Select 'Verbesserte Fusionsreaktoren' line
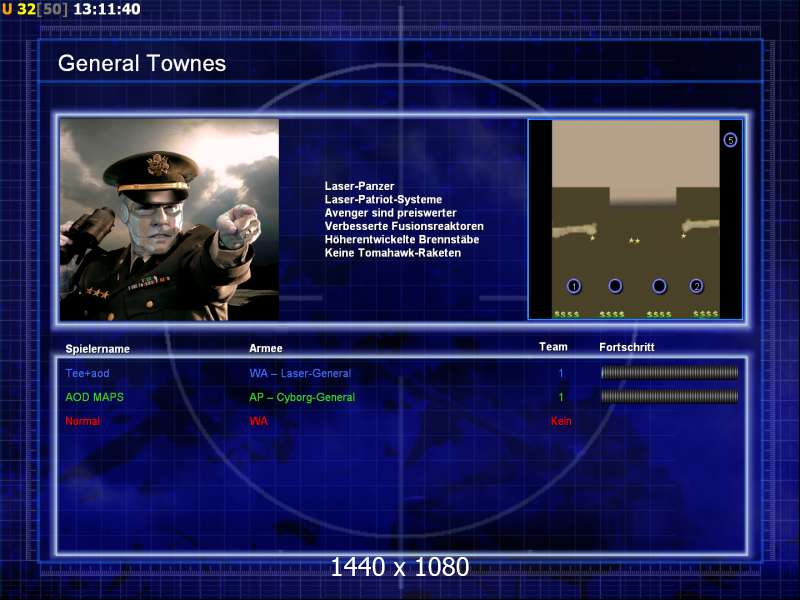Screen dimensions: 800x600 (404, 226)
